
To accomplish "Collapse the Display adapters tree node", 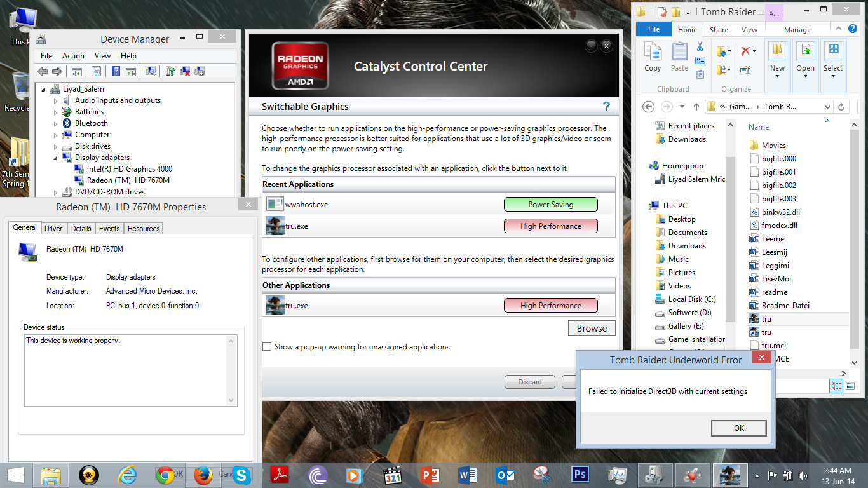I will 56,158.
